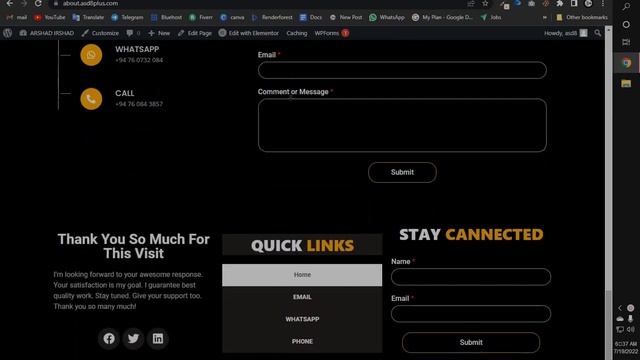Viewport: 640px width, 360px height.
Task: Open the Chrome three-dot menu
Action: [603, 4]
